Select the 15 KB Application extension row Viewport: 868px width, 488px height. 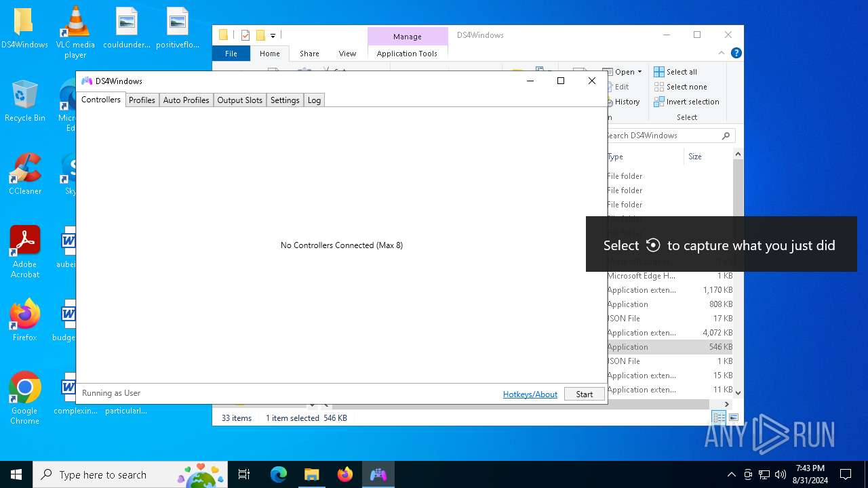[670, 375]
